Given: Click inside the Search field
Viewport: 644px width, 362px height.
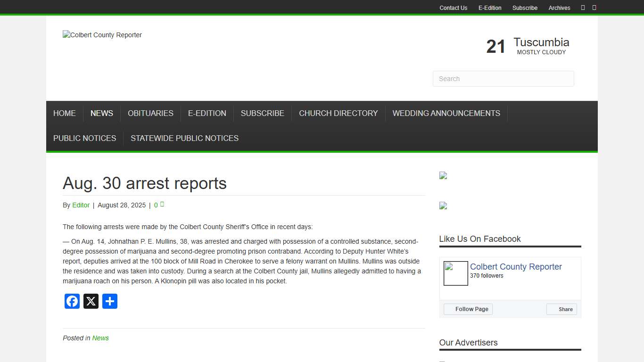Looking at the screenshot, I should pyautogui.click(x=503, y=79).
